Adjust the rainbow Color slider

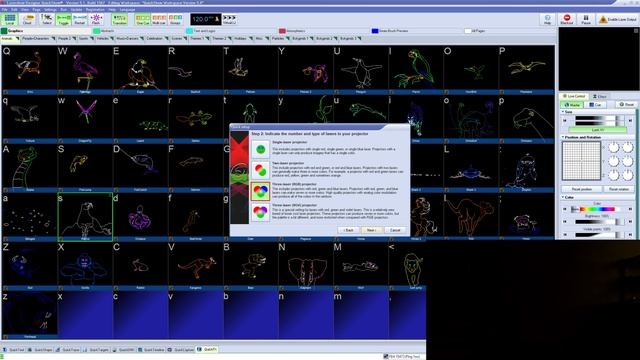pyautogui.click(x=597, y=209)
